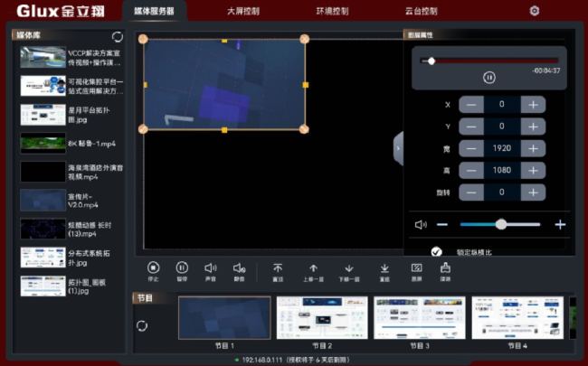Send layer to bottom with 置底 icon

(384, 267)
